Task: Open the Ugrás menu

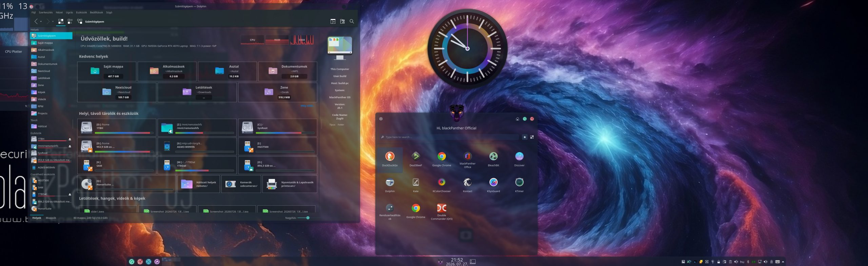Action: point(70,13)
